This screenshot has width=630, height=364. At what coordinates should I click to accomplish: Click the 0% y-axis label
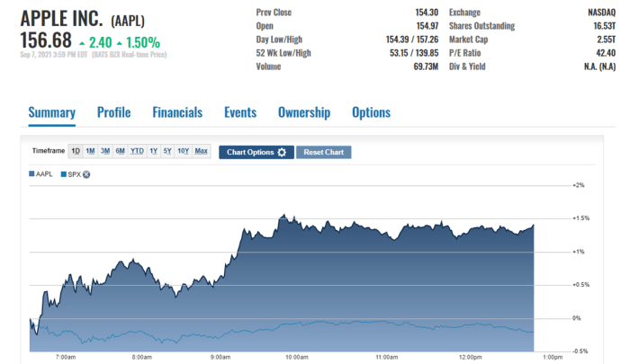577,318
